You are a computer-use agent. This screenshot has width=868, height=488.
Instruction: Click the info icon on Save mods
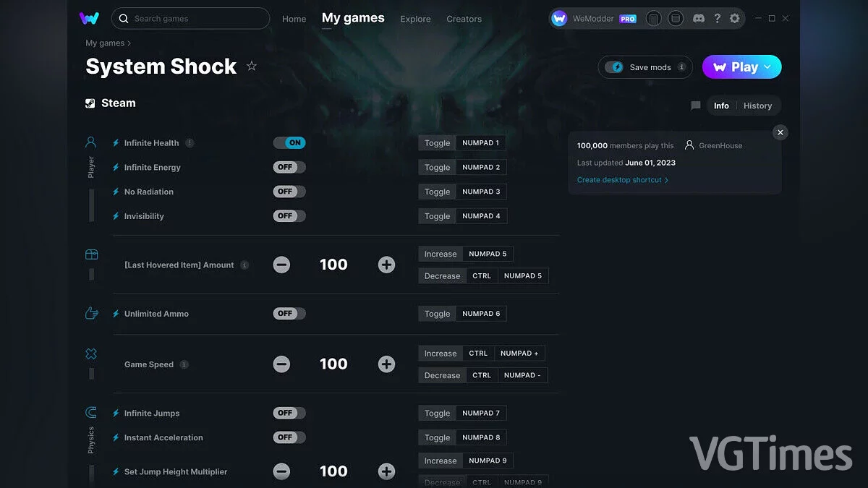681,67
